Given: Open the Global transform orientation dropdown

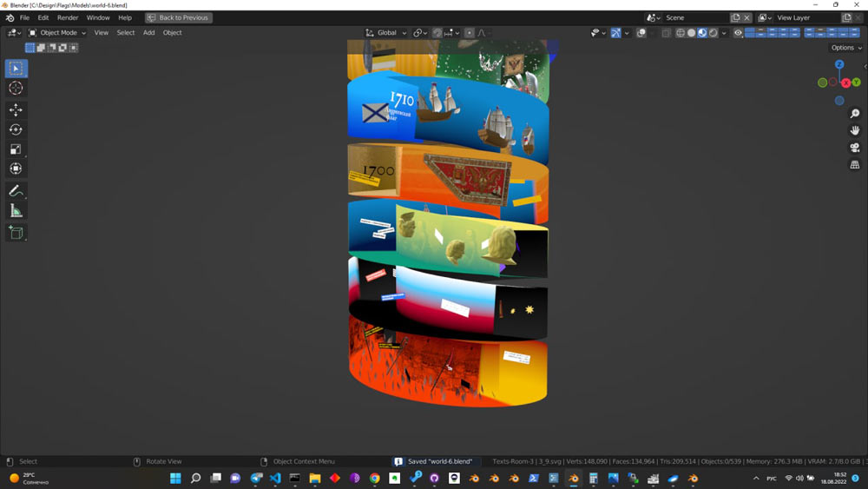Looking at the screenshot, I should tap(386, 33).
